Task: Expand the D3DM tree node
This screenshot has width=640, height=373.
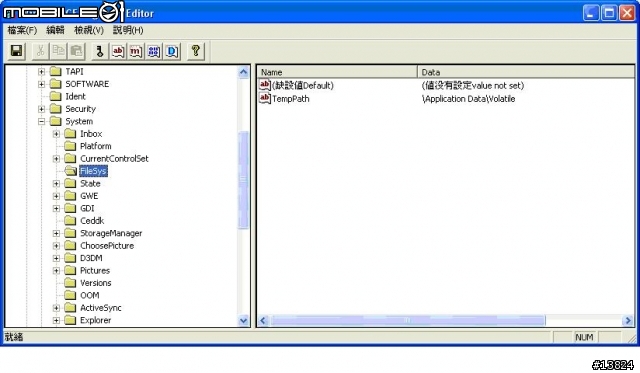Action: point(56,258)
